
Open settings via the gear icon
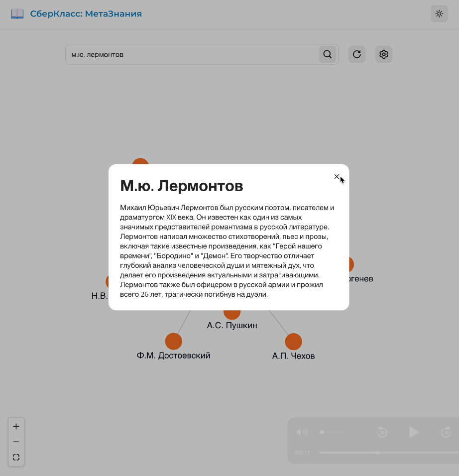(383, 54)
